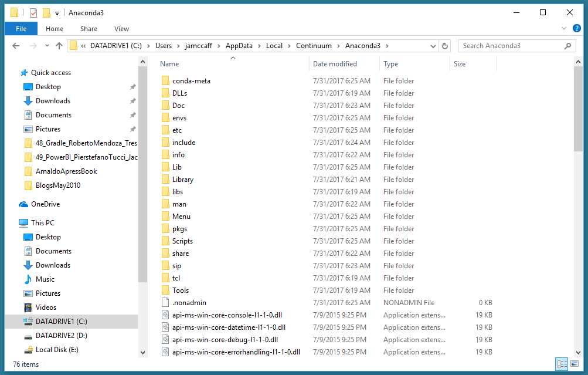Viewport: 588px width, 375px height.
Task: Select the .nonadmin file icon
Action: 165,303
